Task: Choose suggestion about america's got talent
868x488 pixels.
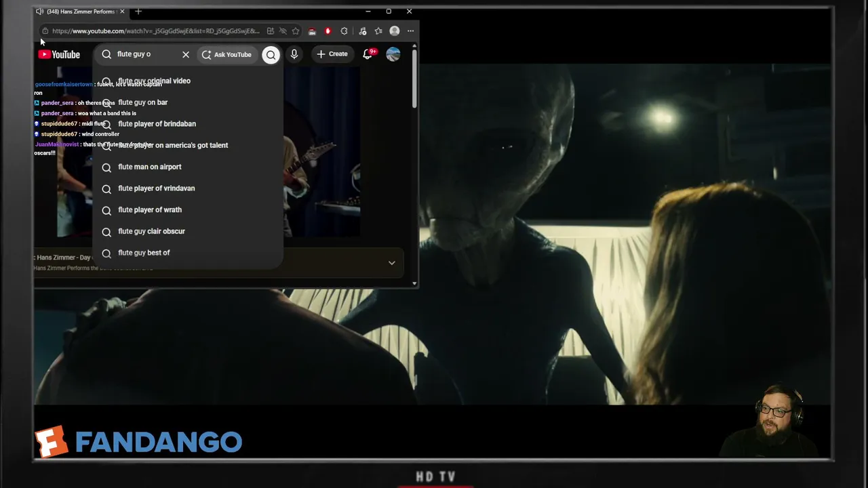Action: point(188,145)
